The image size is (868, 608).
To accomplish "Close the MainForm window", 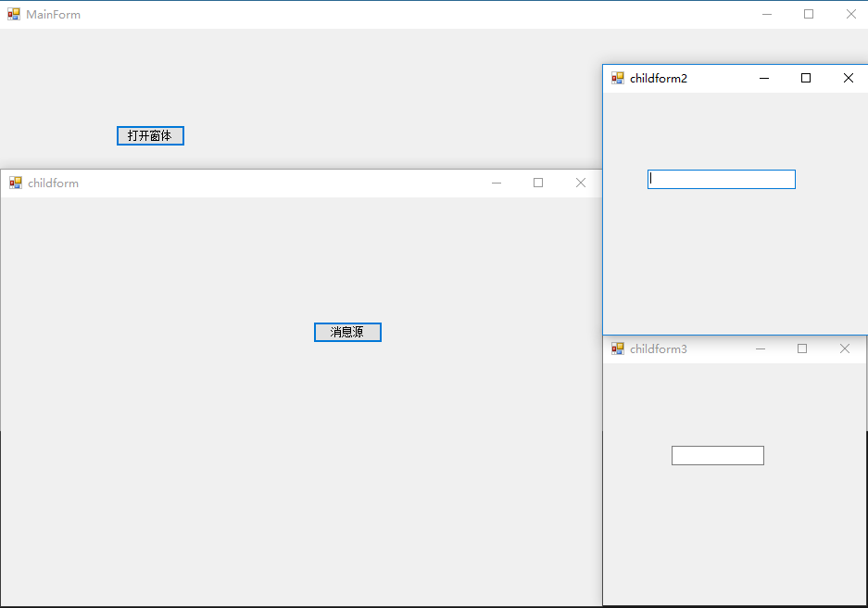I will point(850,15).
